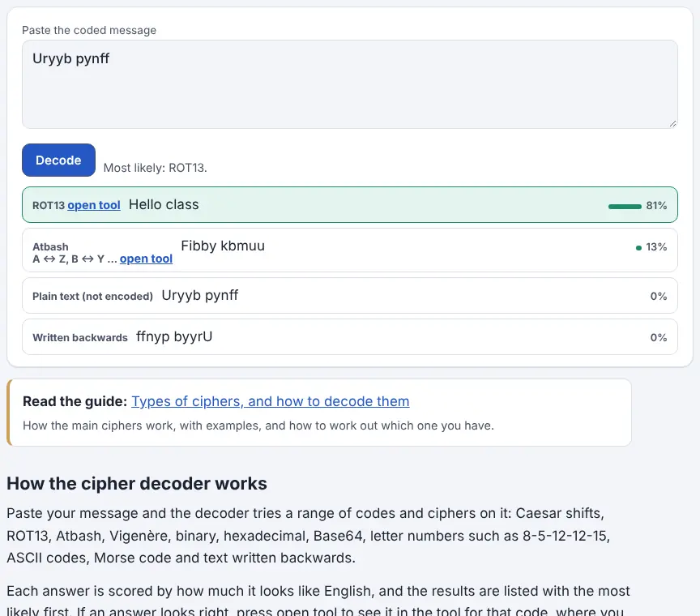700x616 pixels.
Task: Click the Atbash row label
Action: (x=50, y=247)
